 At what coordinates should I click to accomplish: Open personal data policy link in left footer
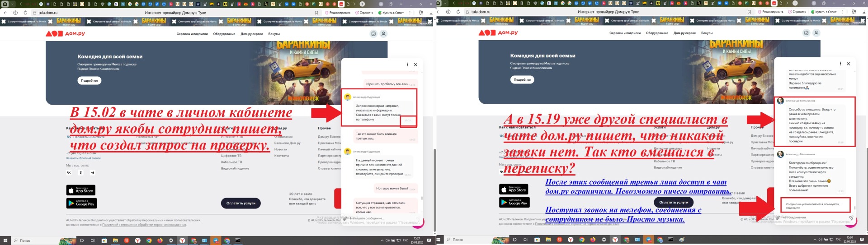pos(144,224)
